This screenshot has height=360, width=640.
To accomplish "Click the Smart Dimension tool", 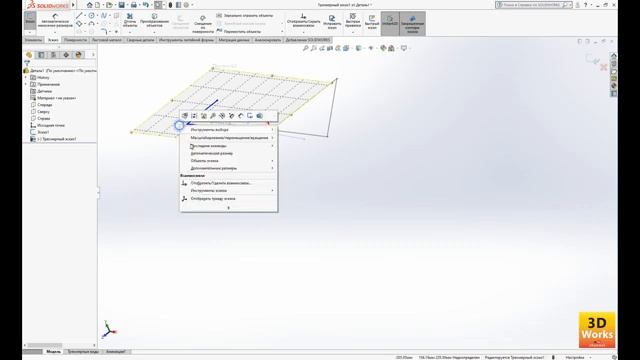I will point(55,20).
